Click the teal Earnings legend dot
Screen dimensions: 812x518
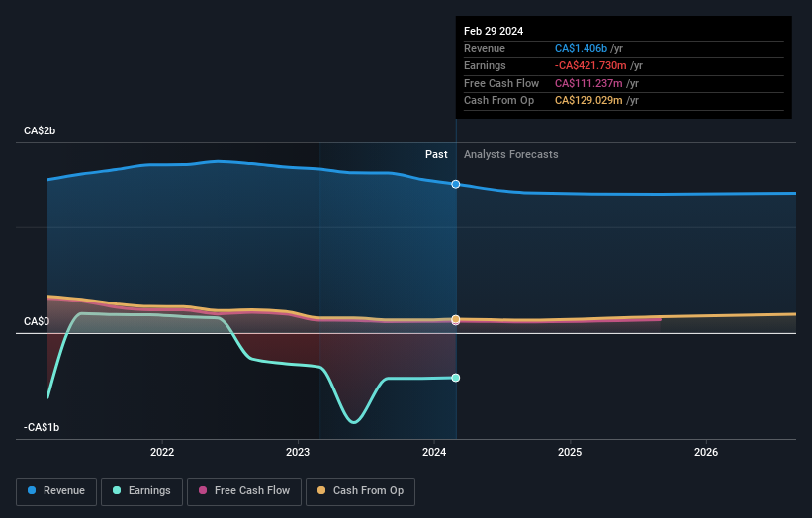117,490
